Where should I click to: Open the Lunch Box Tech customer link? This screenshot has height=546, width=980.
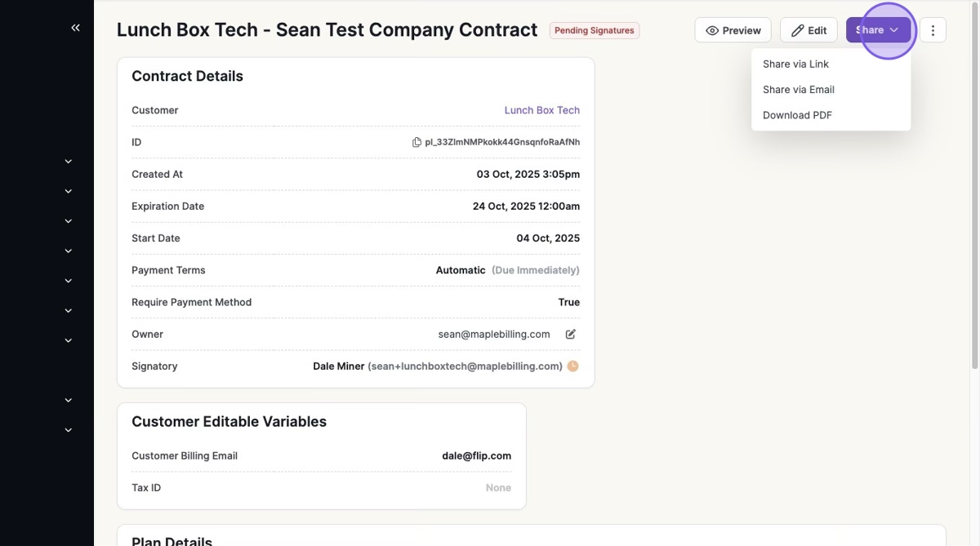click(541, 110)
